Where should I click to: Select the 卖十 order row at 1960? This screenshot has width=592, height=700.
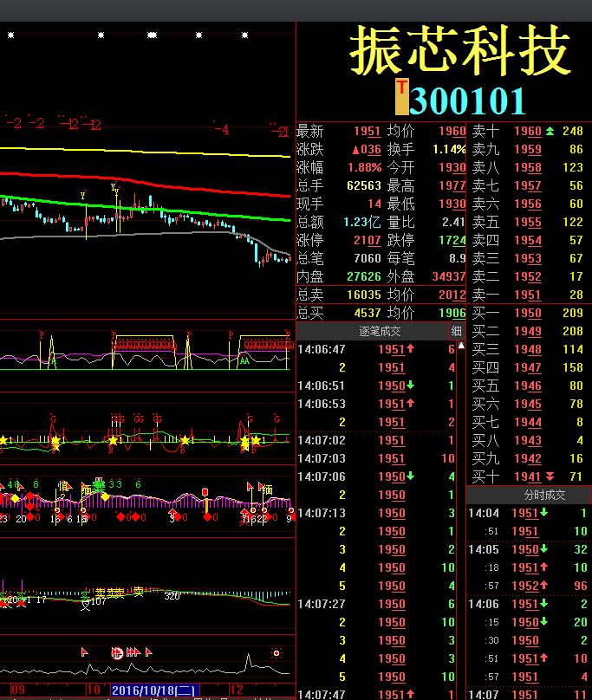pyautogui.click(x=529, y=132)
